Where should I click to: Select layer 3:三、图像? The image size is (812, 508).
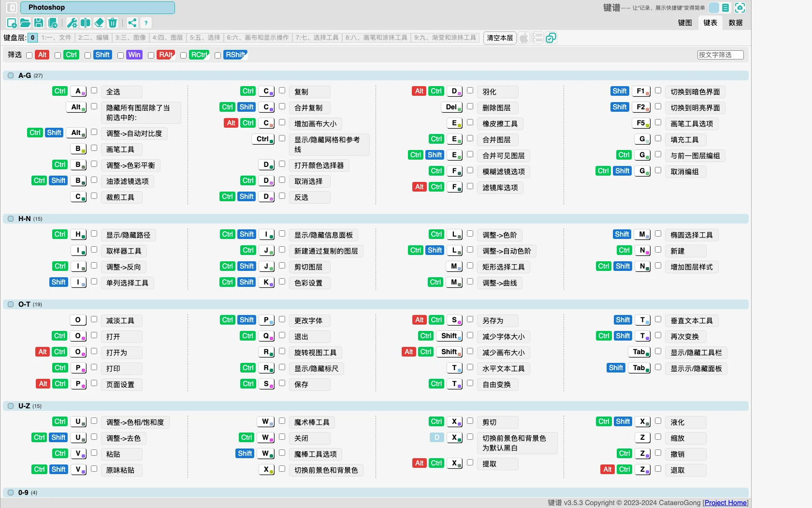click(131, 38)
